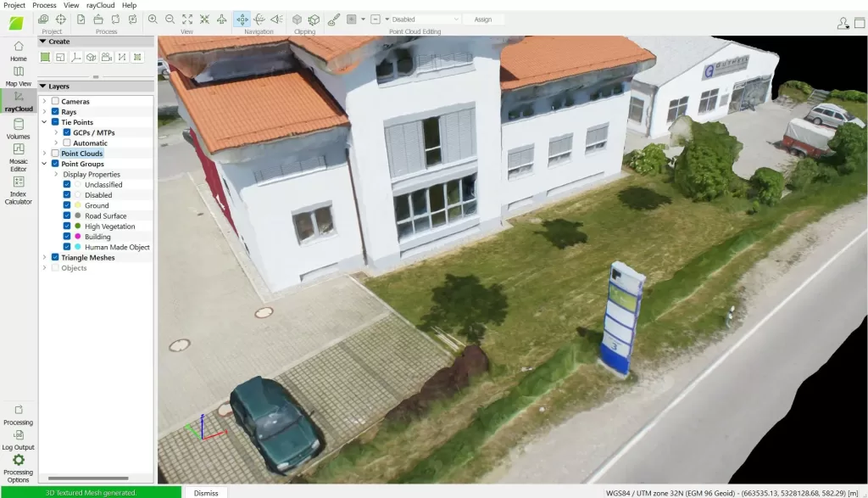Click the 3D Textured Mesh generated status message

click(x=91, y=493)
